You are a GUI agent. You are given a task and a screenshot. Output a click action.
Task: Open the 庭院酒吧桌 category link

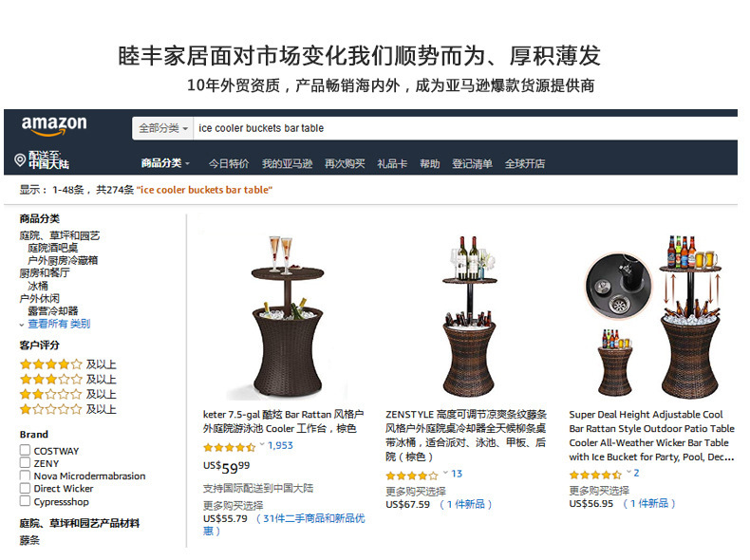pyautogui.click(x=53, y=248)
